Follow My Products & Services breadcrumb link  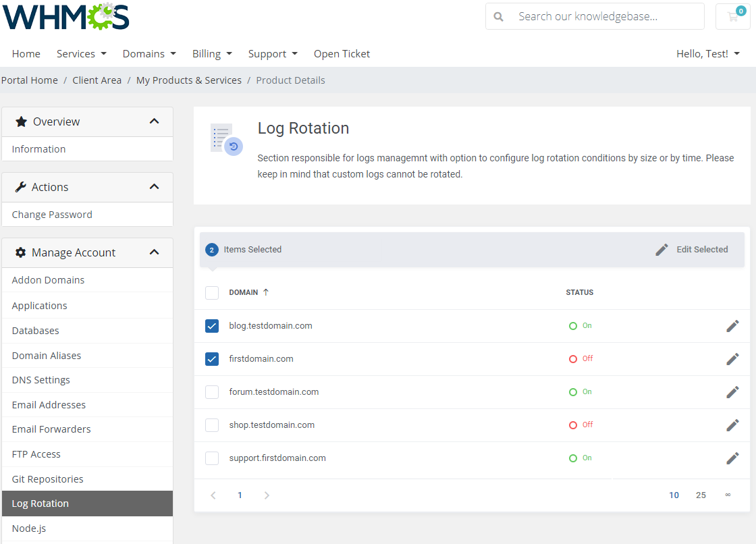pos(188,80)
